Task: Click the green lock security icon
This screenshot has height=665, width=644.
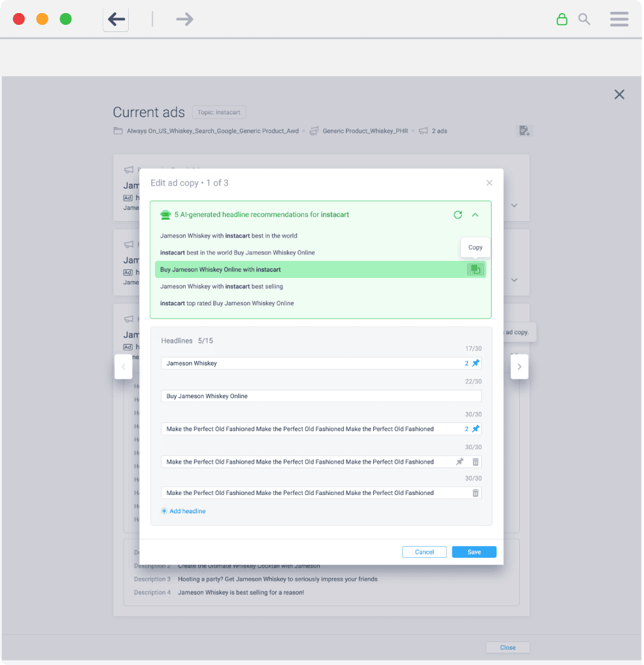Action: (562, 20)
